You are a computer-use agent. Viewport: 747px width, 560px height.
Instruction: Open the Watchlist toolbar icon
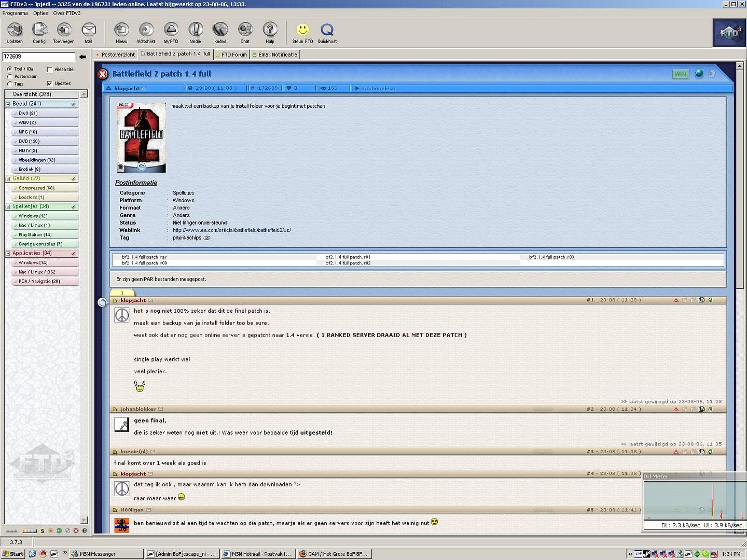146,33
